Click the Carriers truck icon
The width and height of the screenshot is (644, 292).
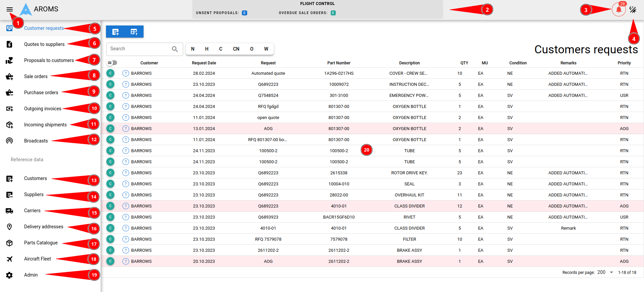[x=9, y=211]
